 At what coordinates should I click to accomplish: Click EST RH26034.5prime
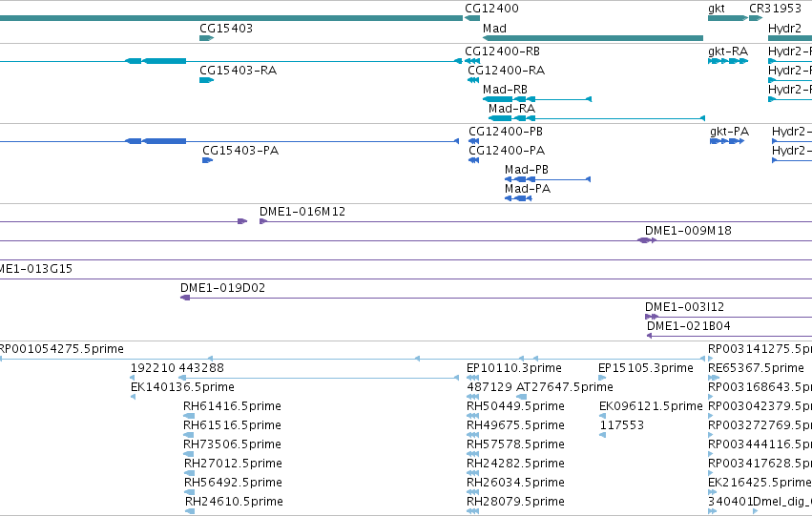pyautogui.click(x=515, y=484)
